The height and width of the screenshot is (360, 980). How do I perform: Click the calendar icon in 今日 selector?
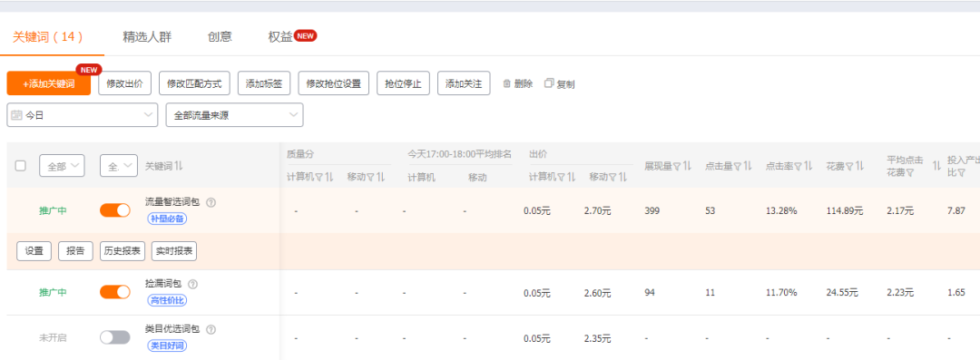[x=17, y=115]
